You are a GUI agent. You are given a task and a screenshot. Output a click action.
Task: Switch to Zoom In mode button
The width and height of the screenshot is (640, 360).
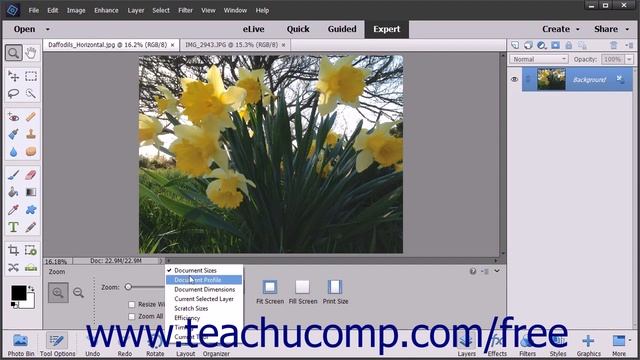58,292
